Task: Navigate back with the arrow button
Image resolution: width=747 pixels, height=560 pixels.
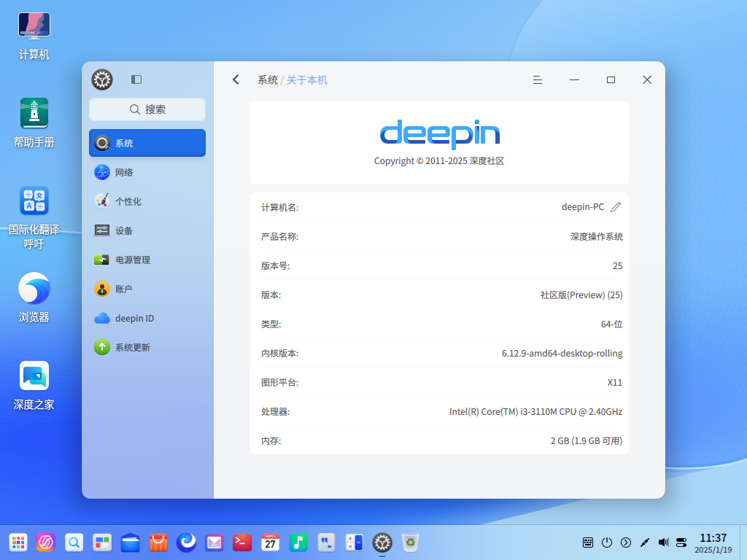Action: click(x=236, y=79)
